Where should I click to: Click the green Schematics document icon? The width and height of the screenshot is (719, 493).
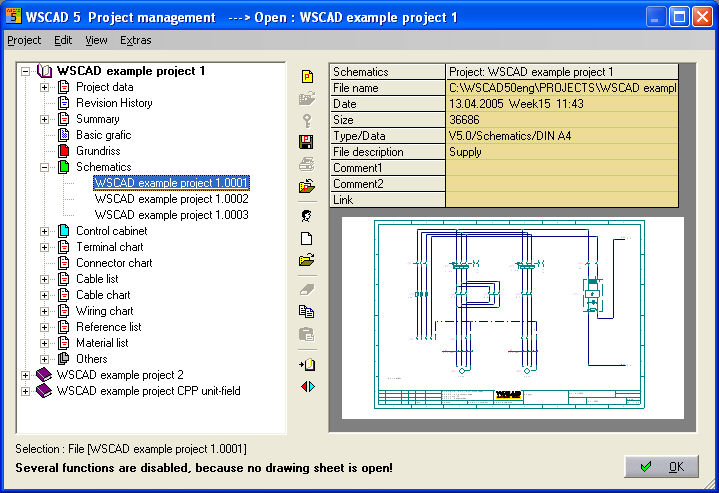pos(64,167)
